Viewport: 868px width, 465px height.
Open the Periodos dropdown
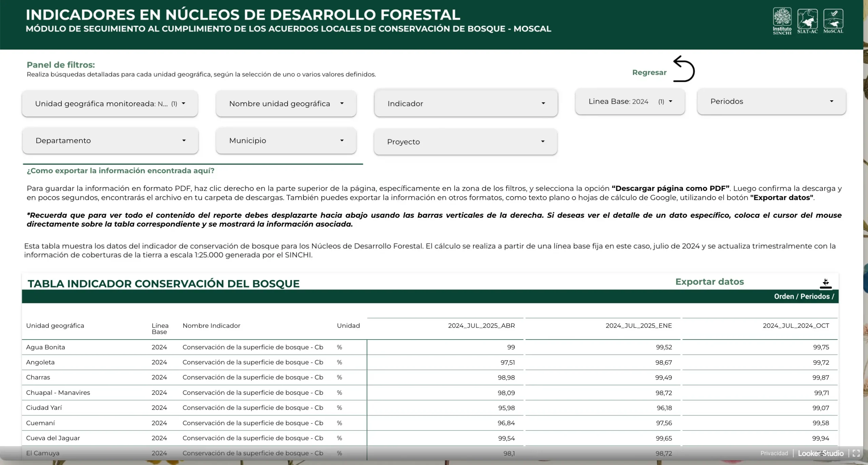(x=771, y=102)
